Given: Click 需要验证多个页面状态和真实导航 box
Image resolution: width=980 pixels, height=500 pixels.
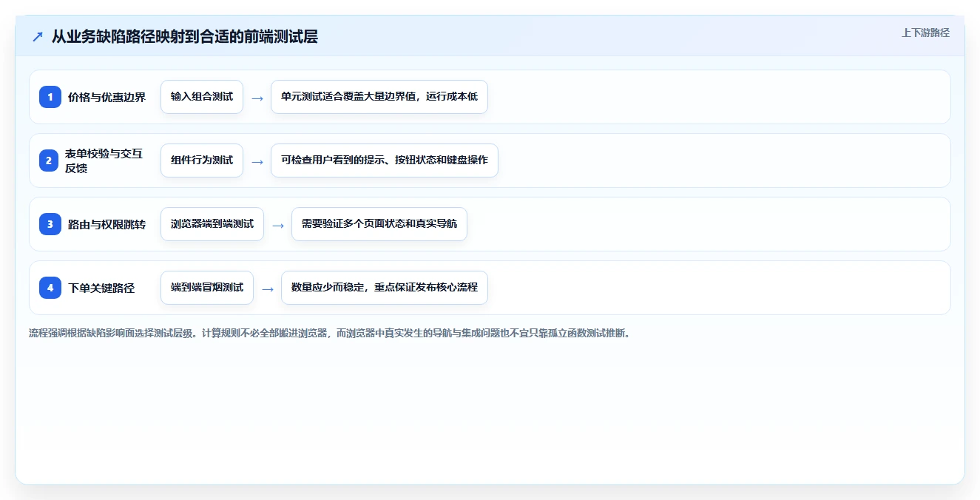Looking at the screenshot, I should tap(379, 224).
